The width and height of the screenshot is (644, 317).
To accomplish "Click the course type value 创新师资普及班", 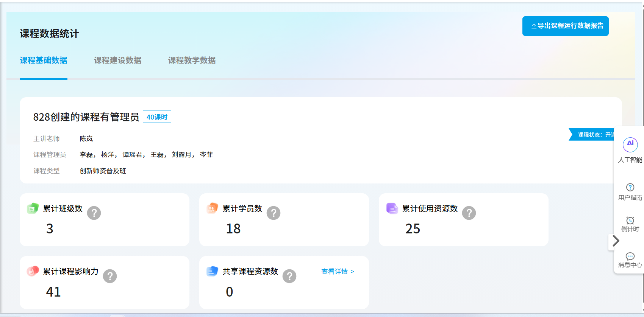I will coord(103,171).
